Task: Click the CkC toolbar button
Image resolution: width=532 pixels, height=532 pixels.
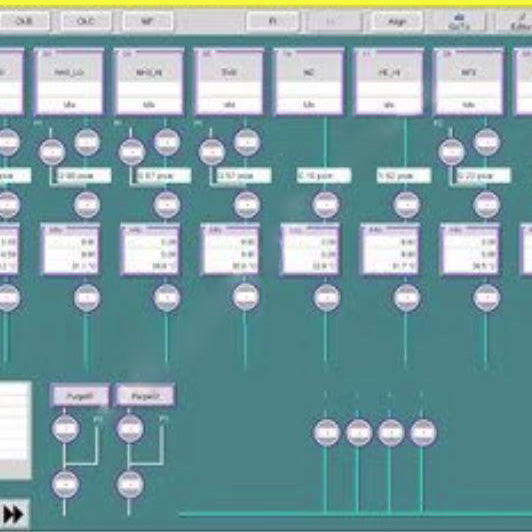Action: pyautogui.click(x=86, y=21)
